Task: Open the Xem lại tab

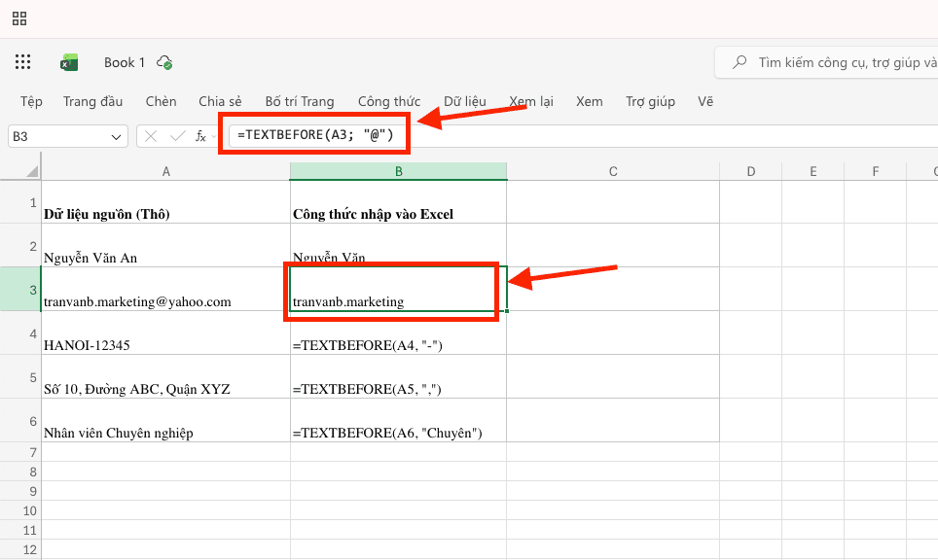Action: tap(531, 102)
